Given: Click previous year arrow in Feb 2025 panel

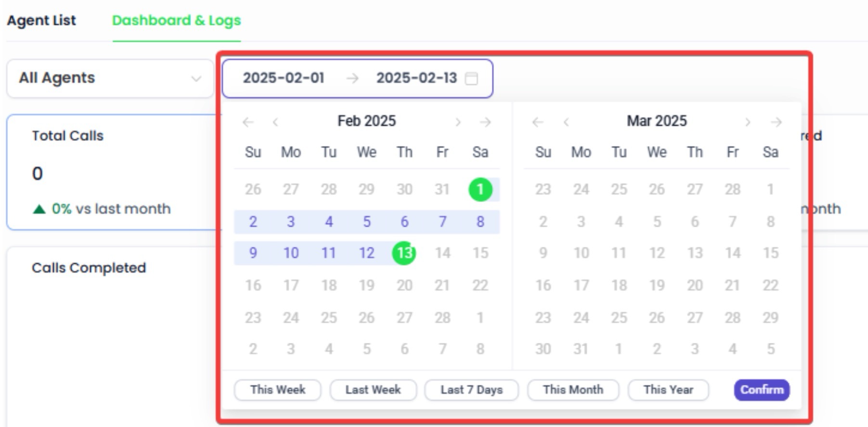Looking at the screenshot, I should pos(248,122).
